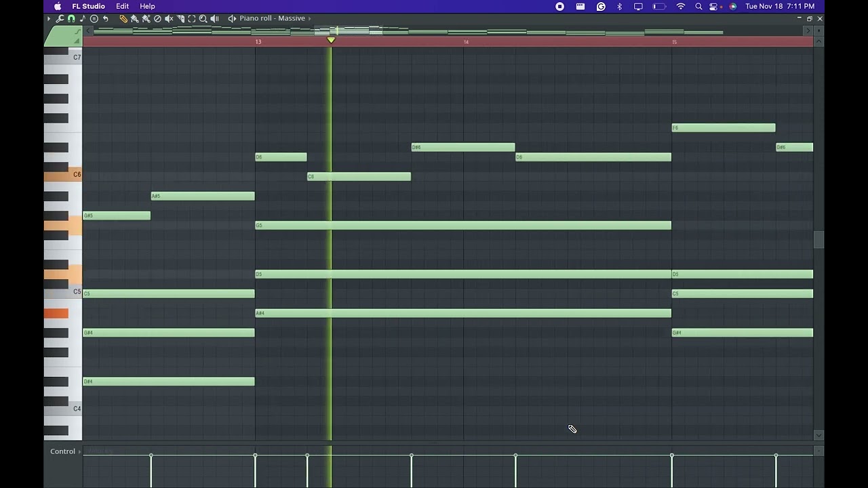The width and height of the screenshot is (868, 488).
Task: Click the screen recording stop icon in menu bar
Action: click(x=560, y=6)
